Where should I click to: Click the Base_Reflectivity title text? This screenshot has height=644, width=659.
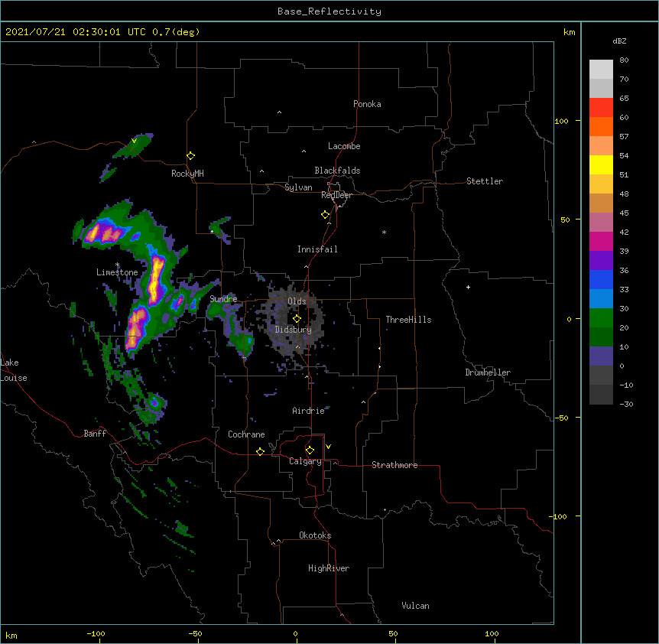pos(329,11)
